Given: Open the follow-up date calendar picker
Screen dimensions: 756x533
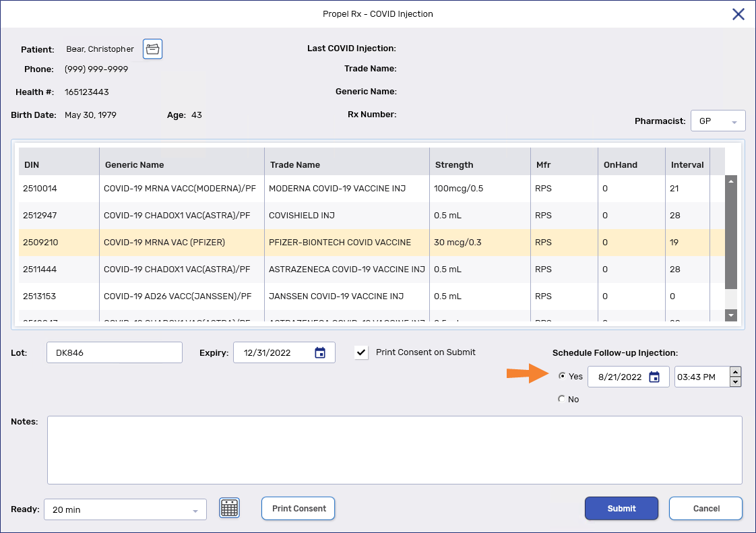Looking at the screenshot, I should pos(654,377).
